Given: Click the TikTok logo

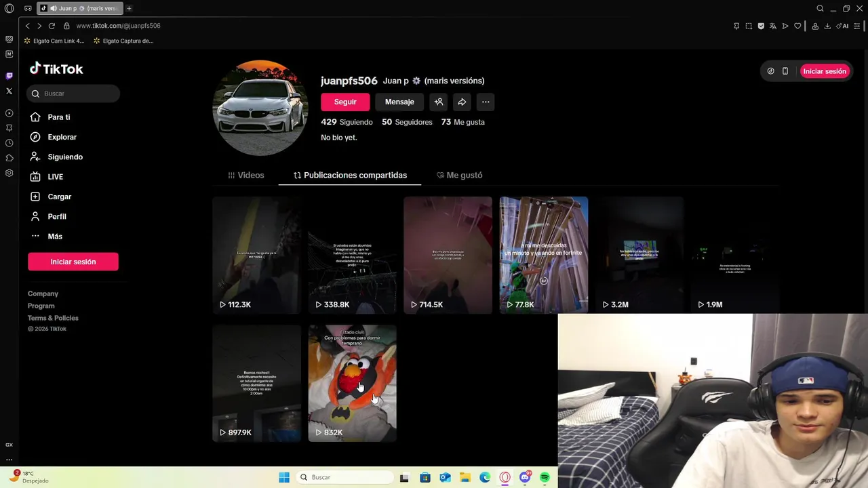Looking at the screenshot, I should point(56,68).
